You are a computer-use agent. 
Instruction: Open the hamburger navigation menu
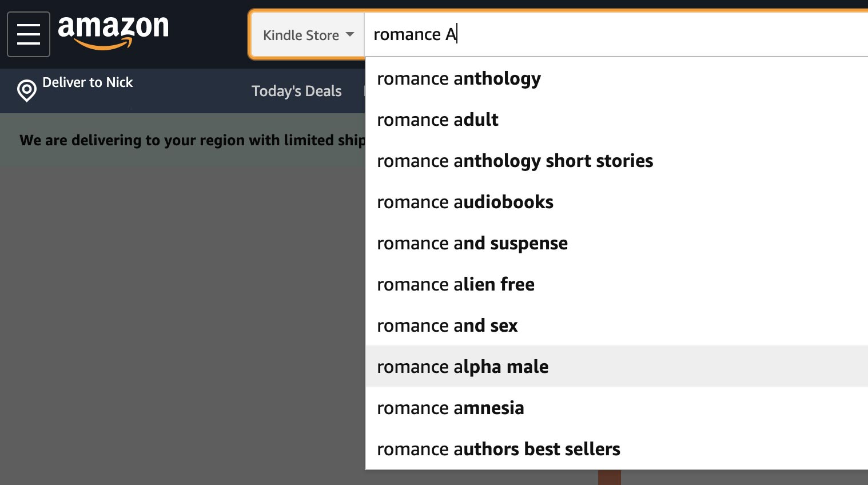coord(29,34)
